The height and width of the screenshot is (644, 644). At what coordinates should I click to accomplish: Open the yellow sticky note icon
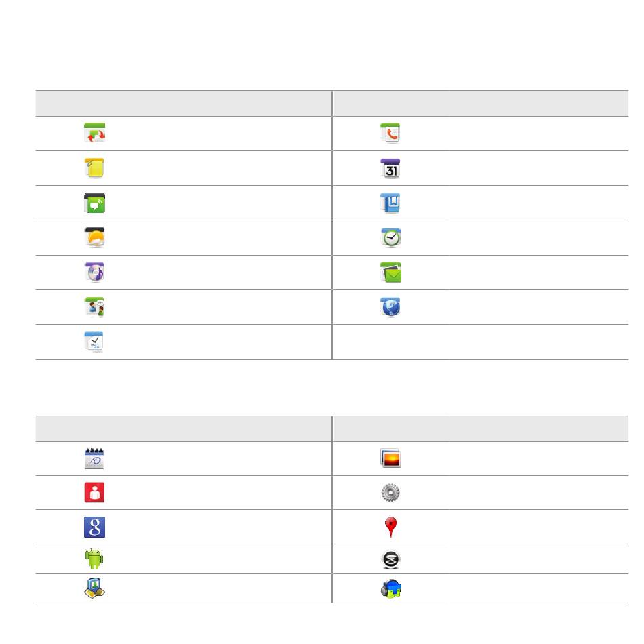pos(94,168)
